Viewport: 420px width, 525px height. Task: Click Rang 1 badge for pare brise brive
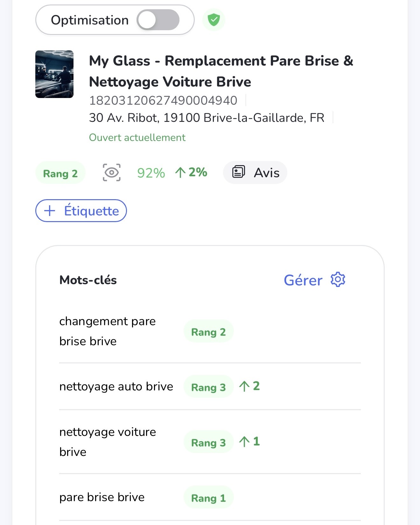pos(208,498)
